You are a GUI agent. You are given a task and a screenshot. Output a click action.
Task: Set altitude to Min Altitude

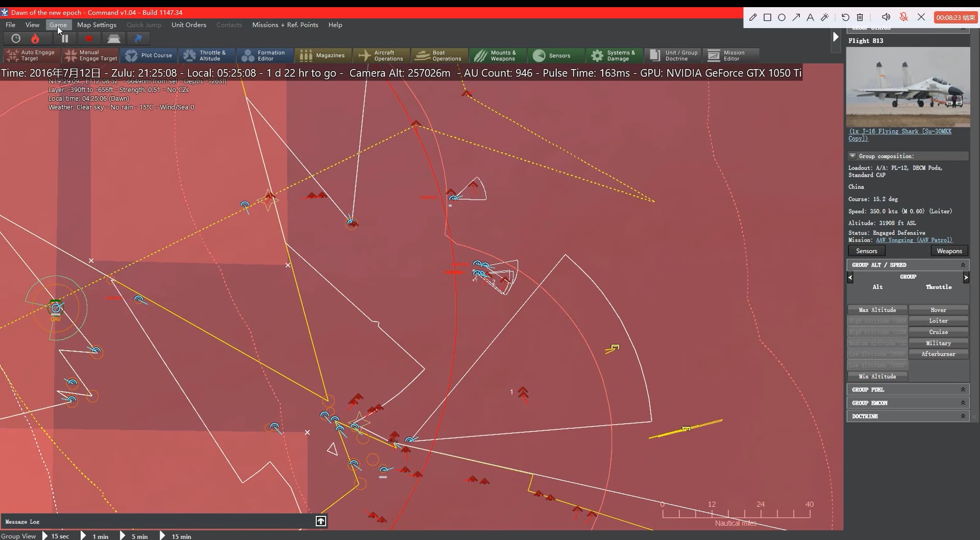[x=877, y=376]
